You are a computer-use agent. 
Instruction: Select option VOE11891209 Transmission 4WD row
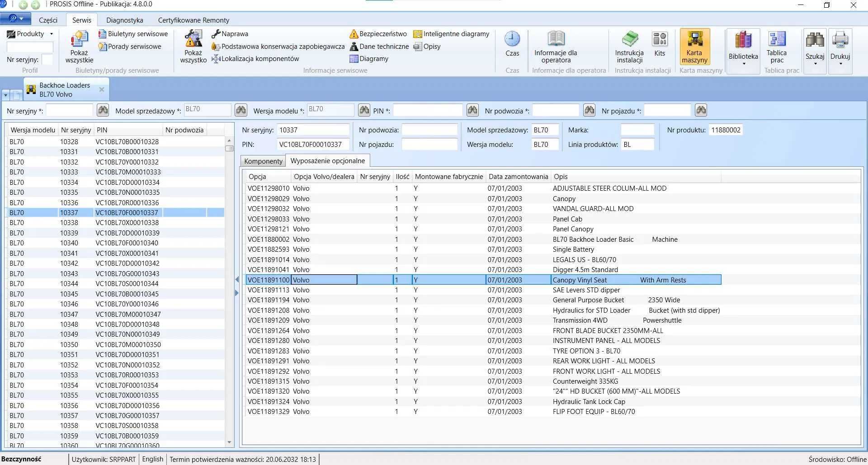483,320
